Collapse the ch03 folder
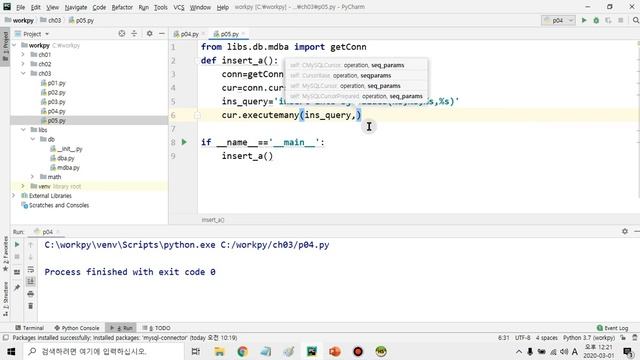 [23, 73]
